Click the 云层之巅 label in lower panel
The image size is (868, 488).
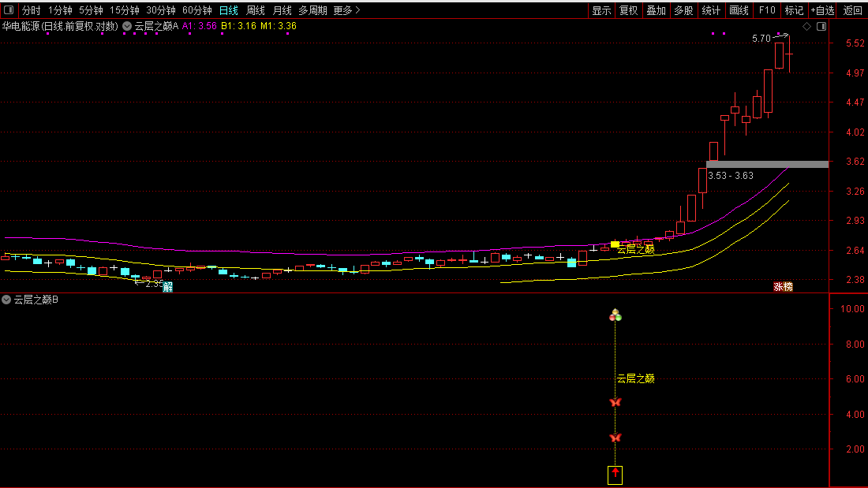pos(635,378)
